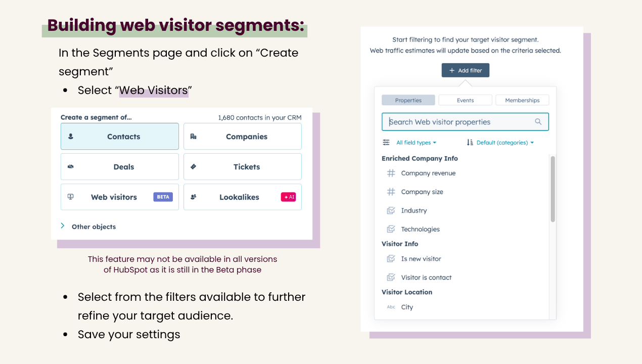Click the Company revenue number icon
Screen dimensions: 642x364
pos(391,173)
